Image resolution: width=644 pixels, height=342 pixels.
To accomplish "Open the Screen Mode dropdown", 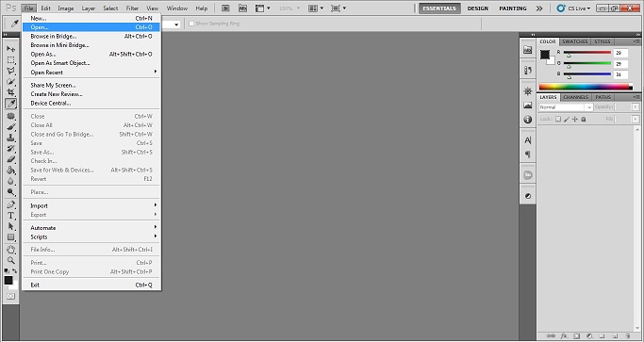I will (339, 8).
